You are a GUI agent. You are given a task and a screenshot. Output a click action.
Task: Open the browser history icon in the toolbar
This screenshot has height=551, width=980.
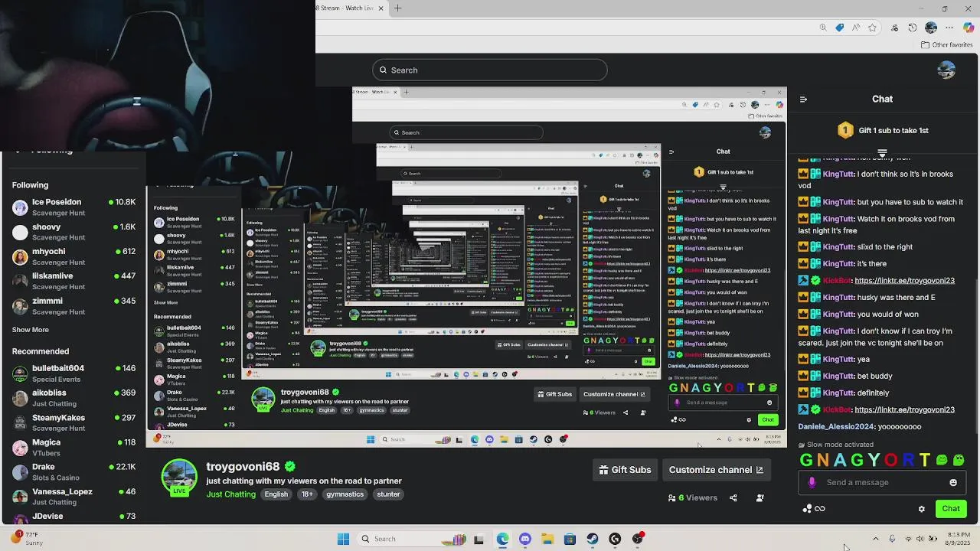tap(913, 28)
